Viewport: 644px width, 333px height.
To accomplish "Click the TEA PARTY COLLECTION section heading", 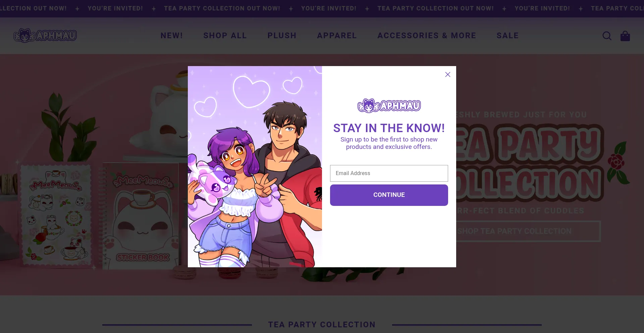I will 322,325.
